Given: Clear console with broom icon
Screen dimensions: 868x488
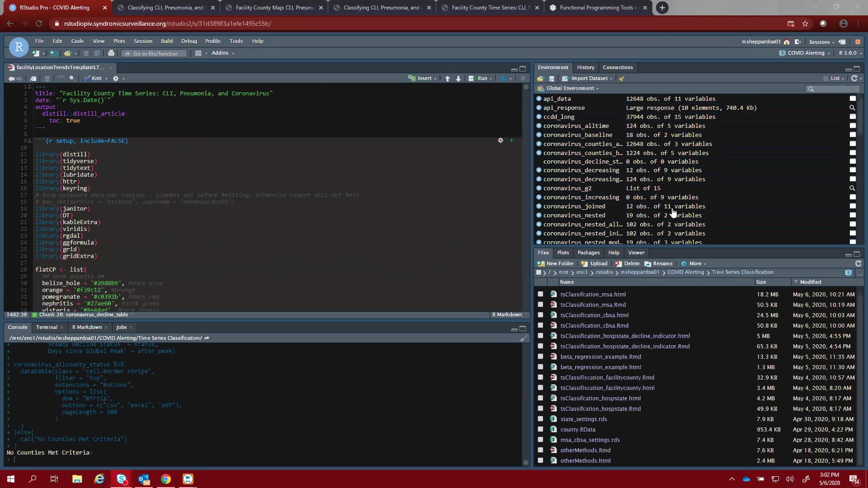Looking at the screenshot, I should click(523, 338).
